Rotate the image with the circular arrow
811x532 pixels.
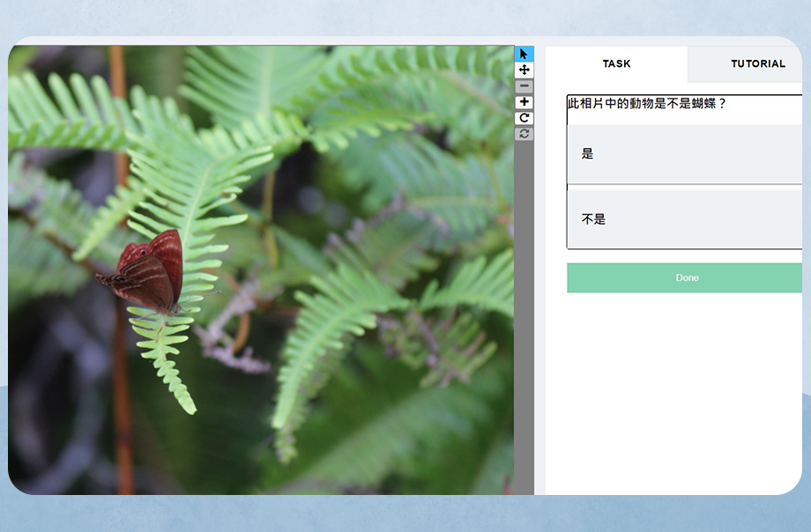coord(524,118)
